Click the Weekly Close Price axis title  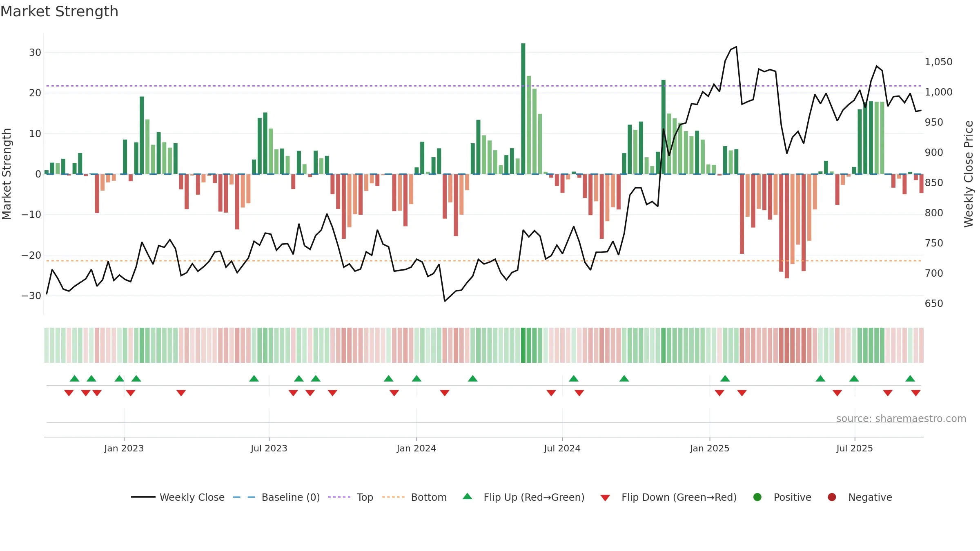[969, 174]
